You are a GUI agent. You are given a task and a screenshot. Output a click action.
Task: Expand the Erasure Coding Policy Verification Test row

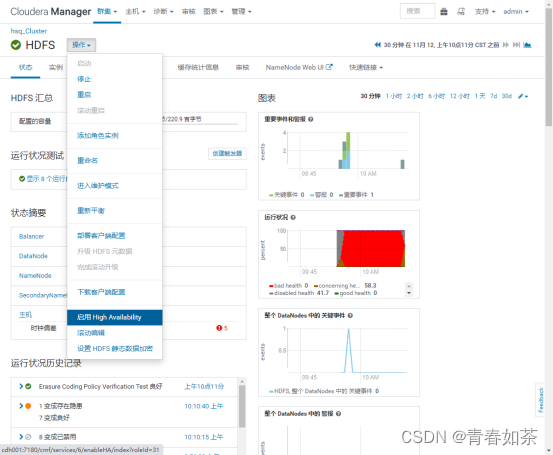coord(22,386)
